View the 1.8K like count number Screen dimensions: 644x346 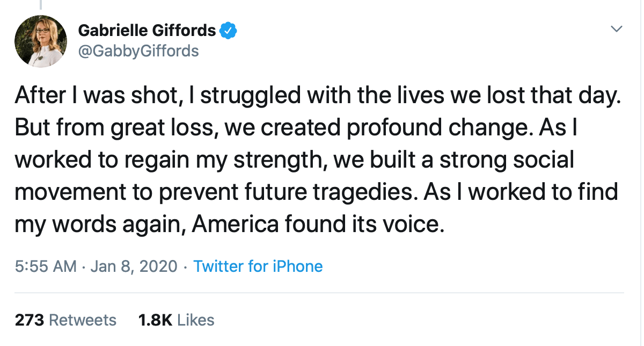155,320
